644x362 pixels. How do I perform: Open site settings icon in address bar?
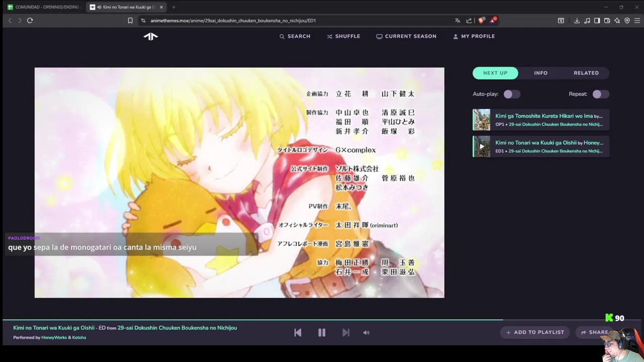coord(143,21)
